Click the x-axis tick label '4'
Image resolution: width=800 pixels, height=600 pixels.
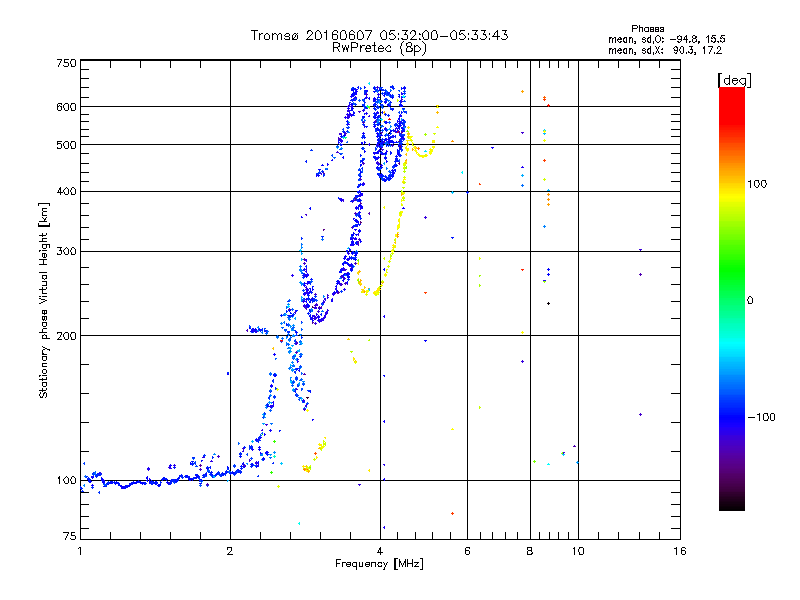(380, 551)
